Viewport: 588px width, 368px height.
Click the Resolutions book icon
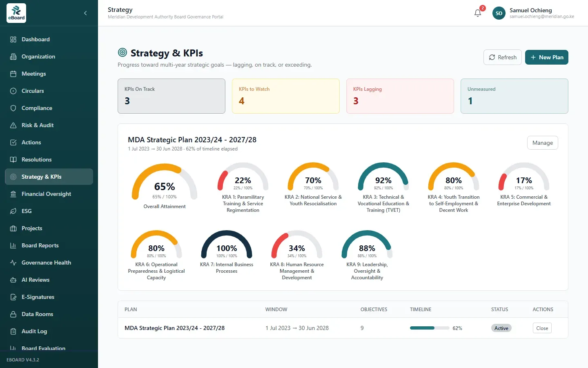[13, 159]
